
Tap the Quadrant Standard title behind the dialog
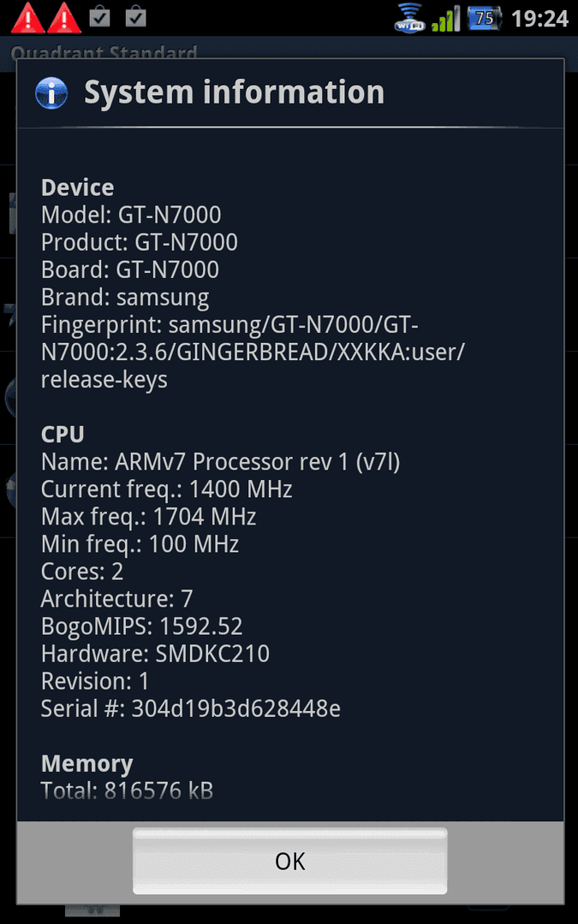point(104,54)
